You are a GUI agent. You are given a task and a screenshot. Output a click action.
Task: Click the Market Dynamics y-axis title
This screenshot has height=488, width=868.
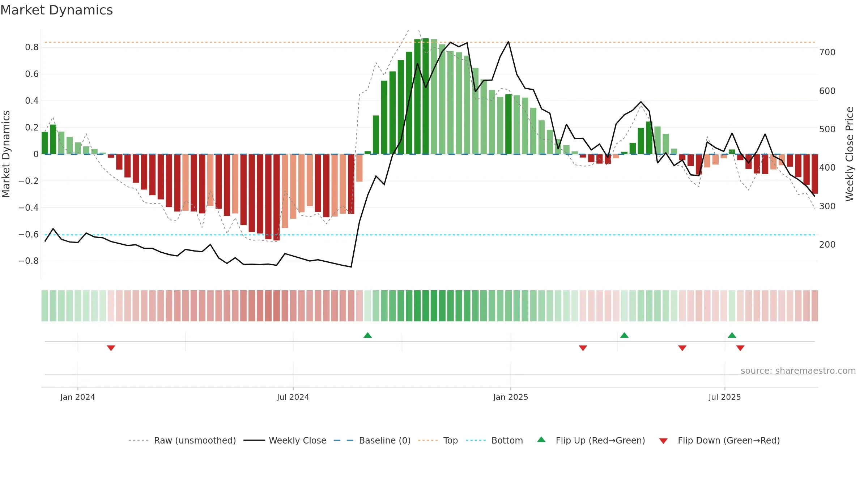(6, 154)
